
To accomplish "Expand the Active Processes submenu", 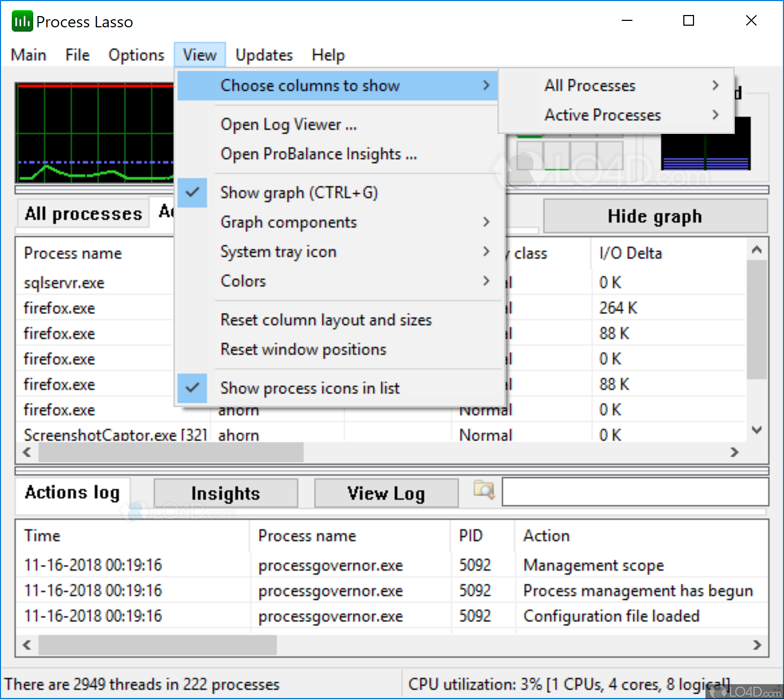I will [x=602, y=115].
